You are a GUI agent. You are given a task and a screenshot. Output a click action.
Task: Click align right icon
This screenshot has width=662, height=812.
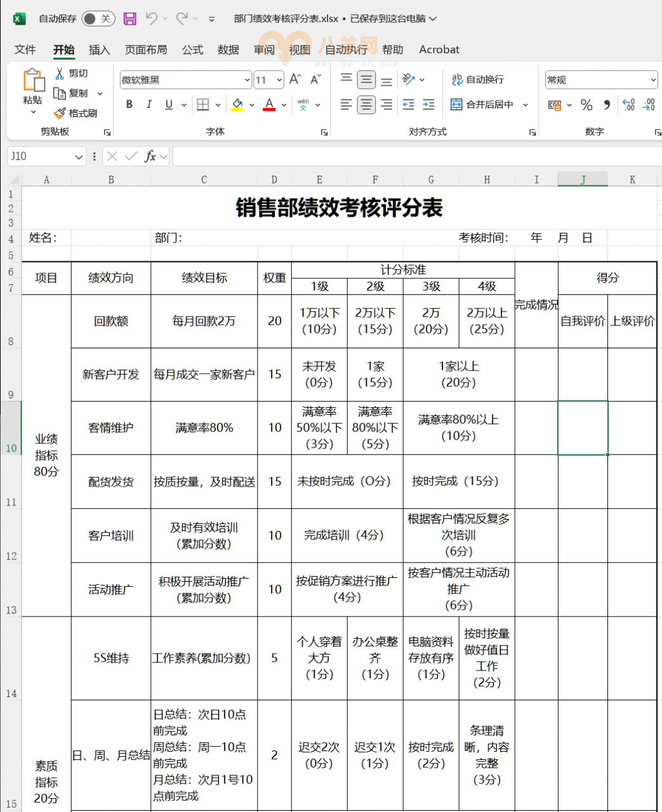coord(387,105)
